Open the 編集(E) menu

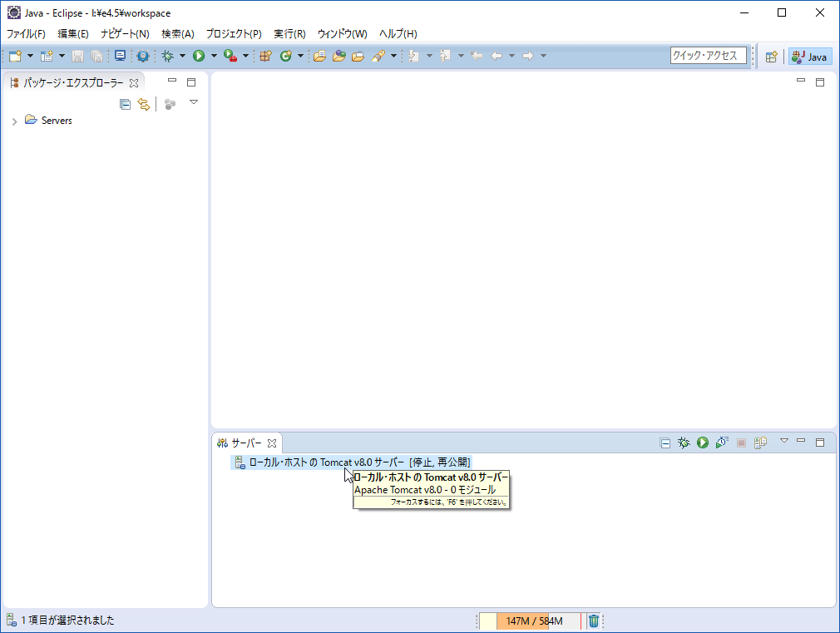(73, 34)
